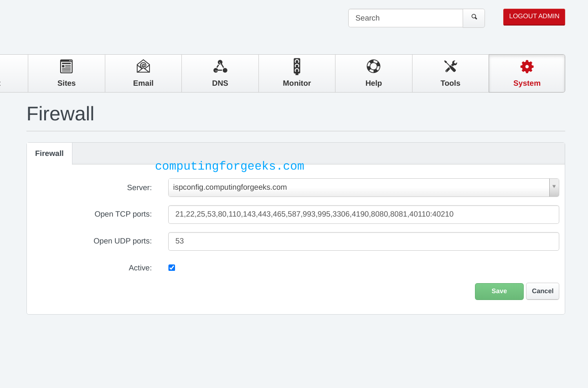Screen dimensions: 588x388
Task: Click the Server dropdown arrow
Action: click(x=554, y=187)
